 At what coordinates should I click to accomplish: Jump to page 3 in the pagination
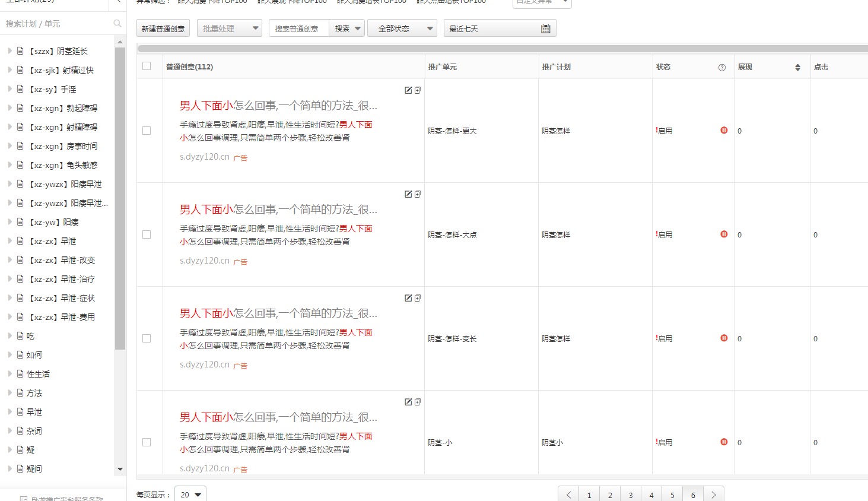(x=631, y=495)
